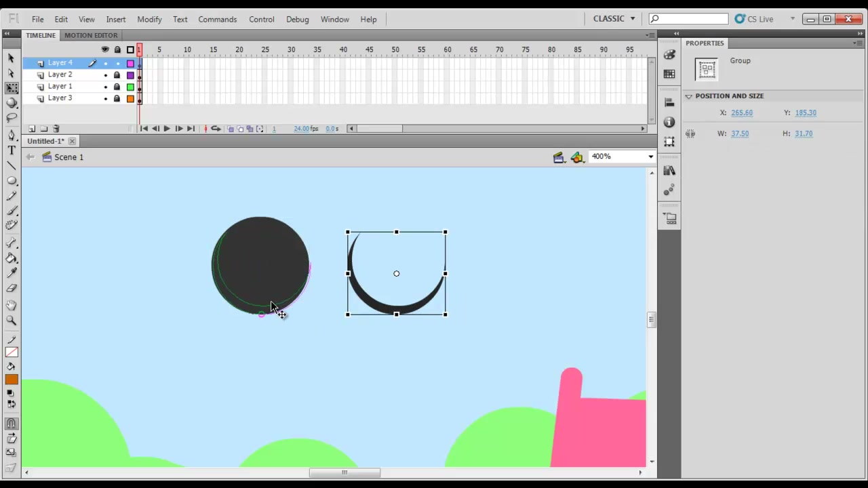Switch to the Motion Editor tab
This screenshot has height=488, width=868.
pyautogui.click(x=91, y=35)
